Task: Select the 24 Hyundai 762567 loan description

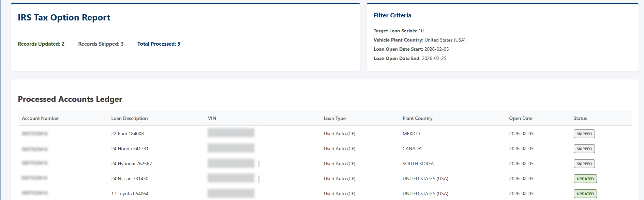Action: tap(132, 164)
